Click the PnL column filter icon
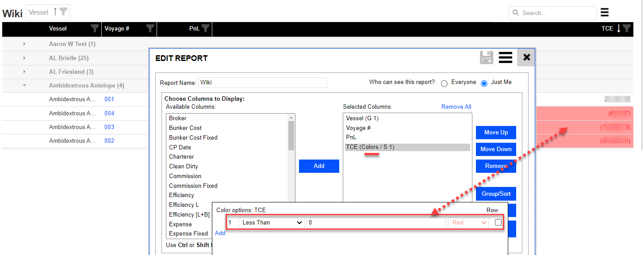This screenshot has width=644, height=255. 206,29
